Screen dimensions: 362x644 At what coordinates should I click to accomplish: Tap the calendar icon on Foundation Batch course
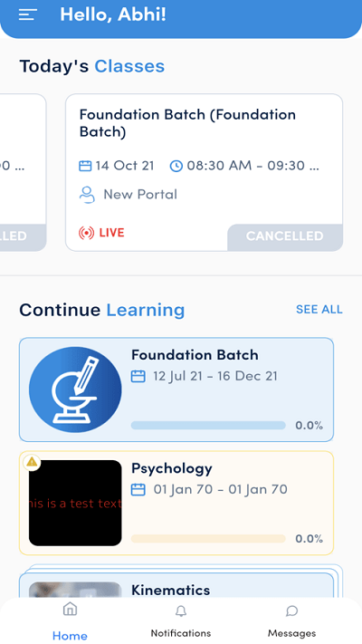[138, 376]
